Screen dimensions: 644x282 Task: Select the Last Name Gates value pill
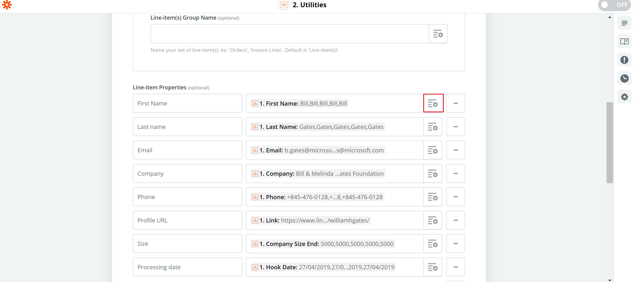click(318, 127)
